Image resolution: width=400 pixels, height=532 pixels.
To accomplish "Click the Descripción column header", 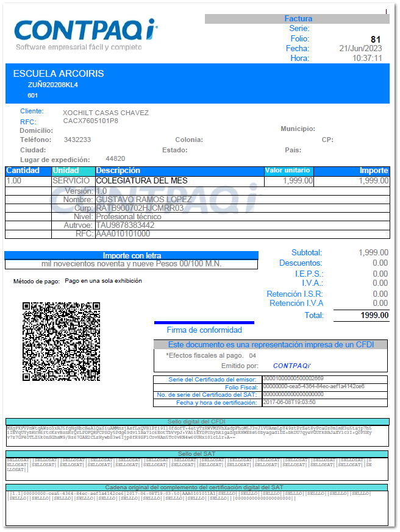I will (180, 171).
